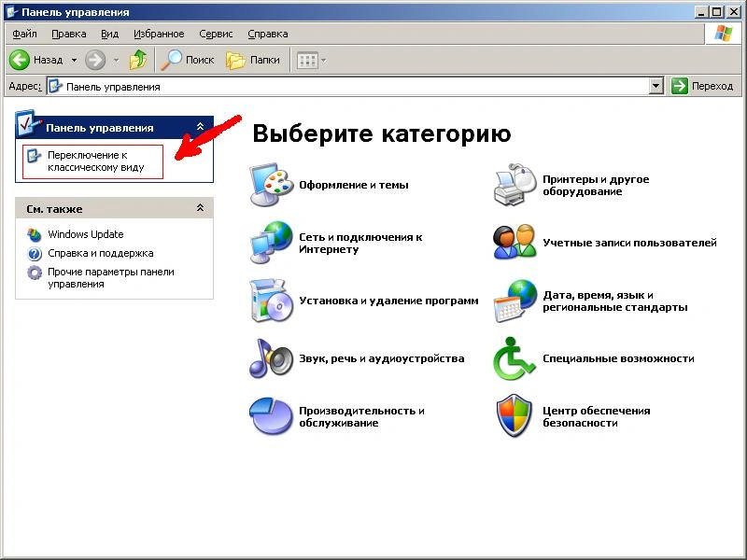
Task: Collapse the Панель управления sidebar section
Action: [x=200, y=128]
